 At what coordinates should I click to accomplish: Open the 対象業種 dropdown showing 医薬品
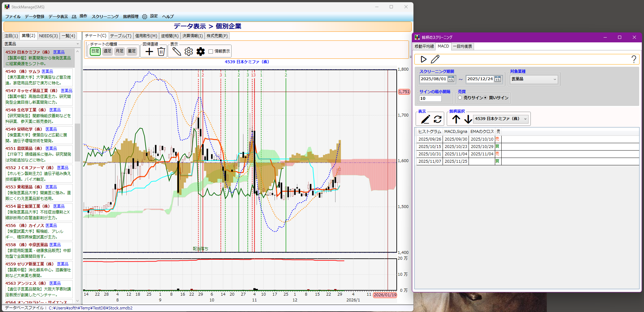coord(533,79)
